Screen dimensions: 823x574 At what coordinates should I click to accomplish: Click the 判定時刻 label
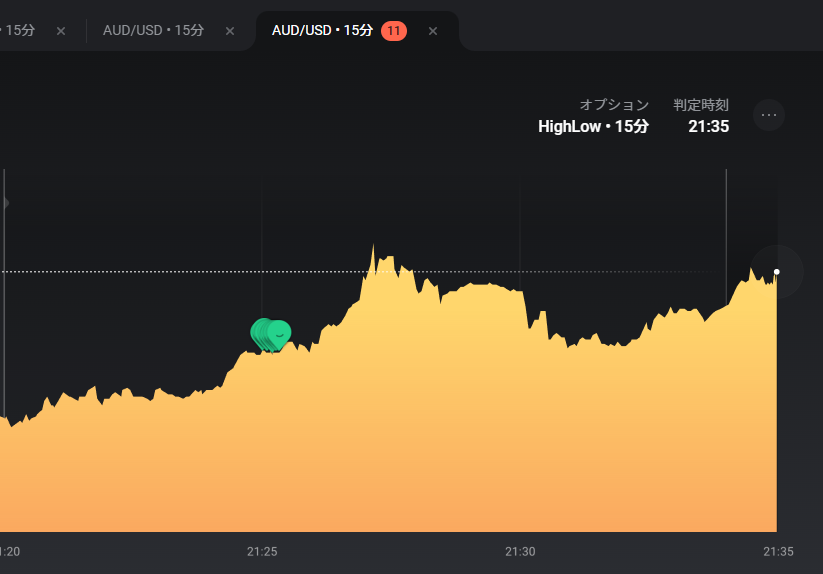tap(701, 105)
